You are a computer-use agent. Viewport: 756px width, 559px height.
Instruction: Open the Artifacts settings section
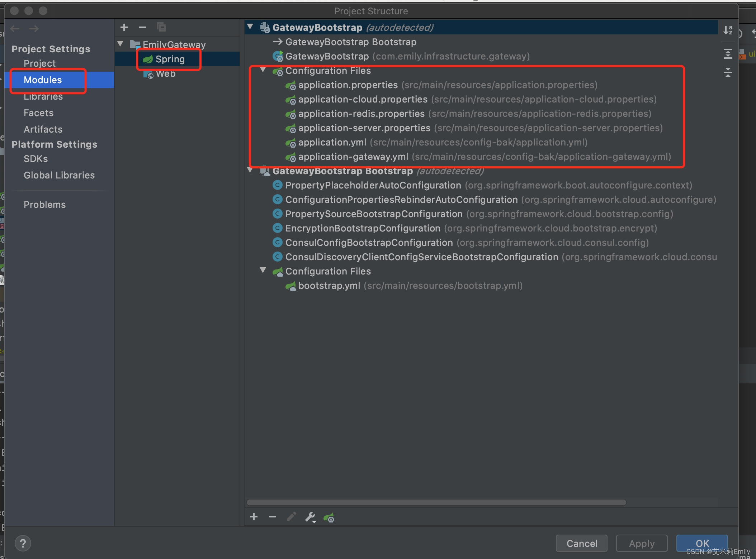[43, 129]
